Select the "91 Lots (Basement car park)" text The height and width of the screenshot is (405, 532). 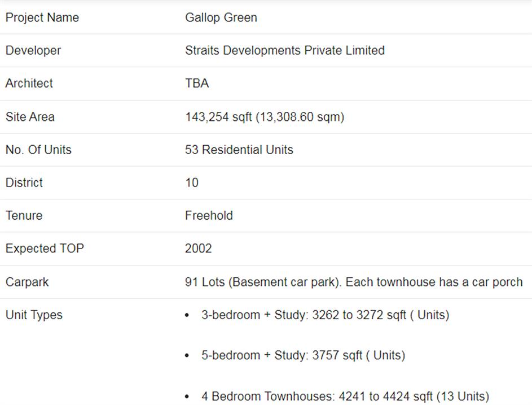pyautogui.click(x=262, y=282)
